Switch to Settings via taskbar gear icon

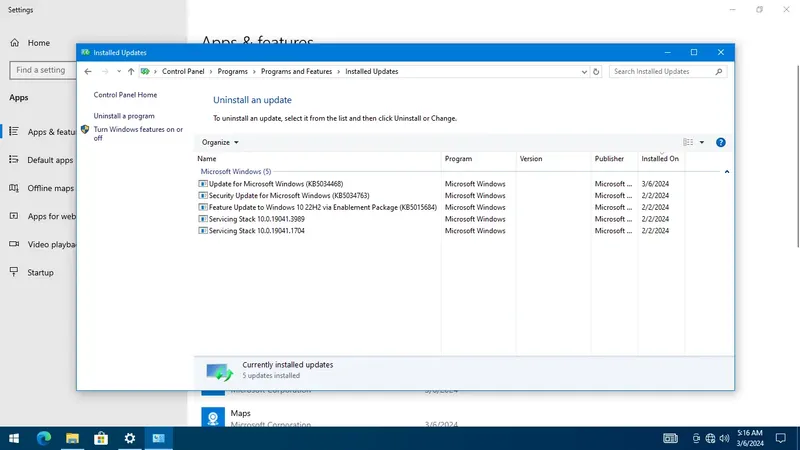[x=130, y=438]
